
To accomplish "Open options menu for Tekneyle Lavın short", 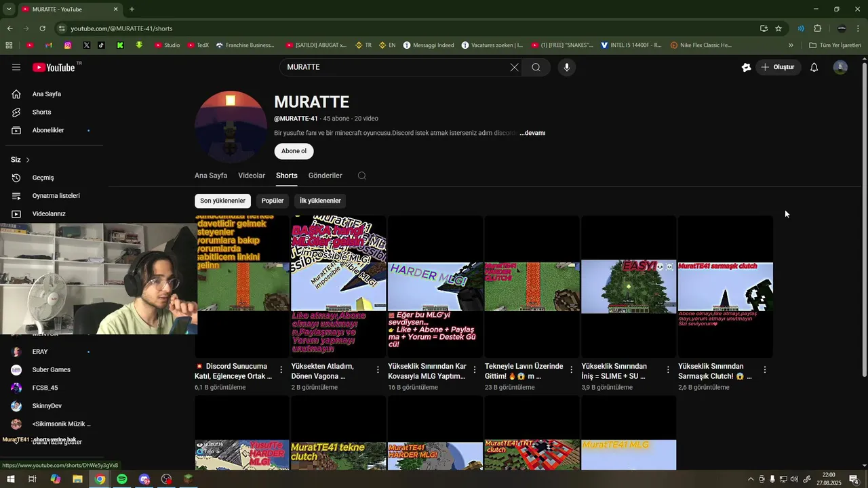I will pyautogui.click(x=571, y=370).
